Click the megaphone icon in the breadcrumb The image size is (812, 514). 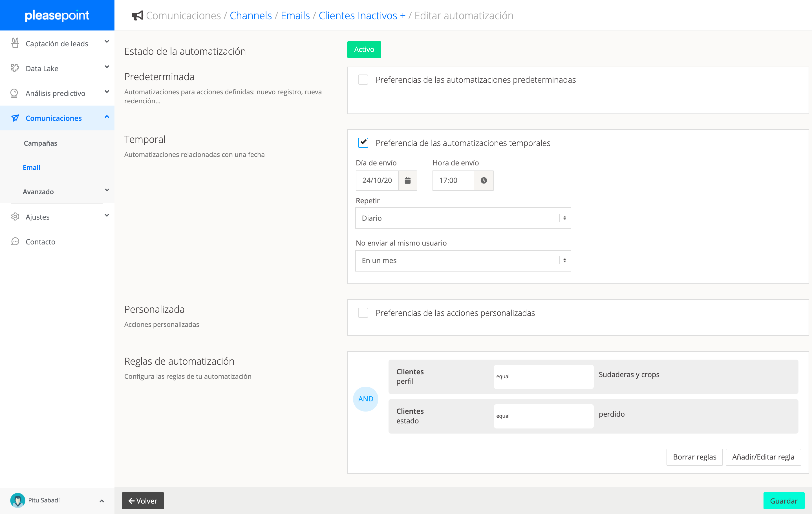coord(137,16)
